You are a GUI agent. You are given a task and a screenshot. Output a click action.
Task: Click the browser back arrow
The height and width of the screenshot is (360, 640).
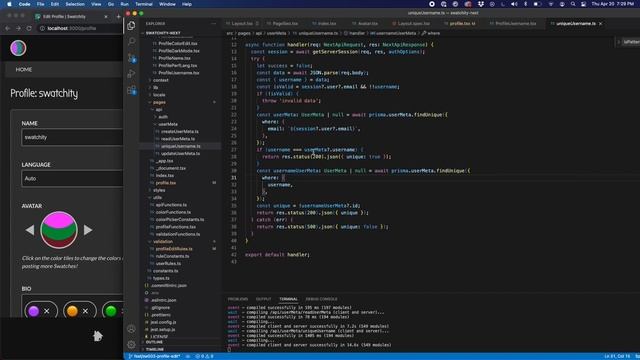tap(8, 29)
